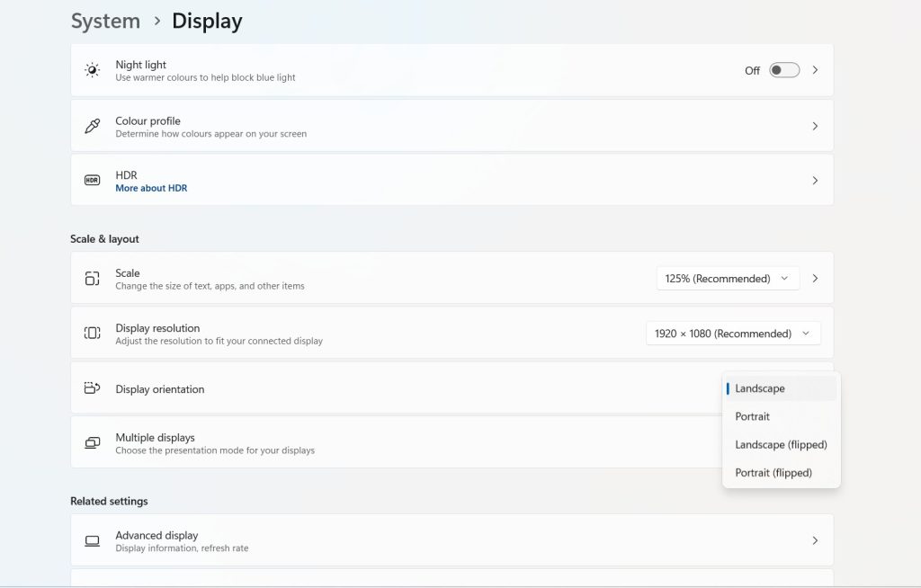This screenshot has height=588, width=921.
Task: Click the Multiple displays icon
Action: [x=92, y=443]
